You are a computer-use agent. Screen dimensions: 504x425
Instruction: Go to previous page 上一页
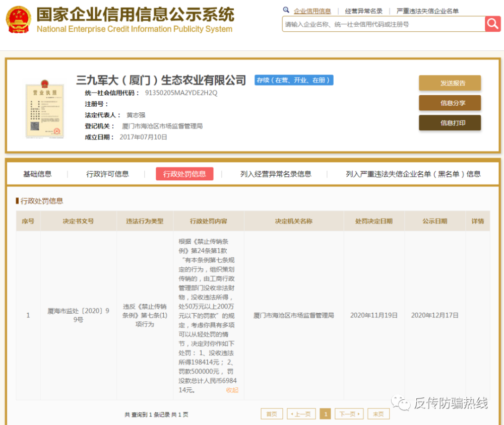(301, 414)
